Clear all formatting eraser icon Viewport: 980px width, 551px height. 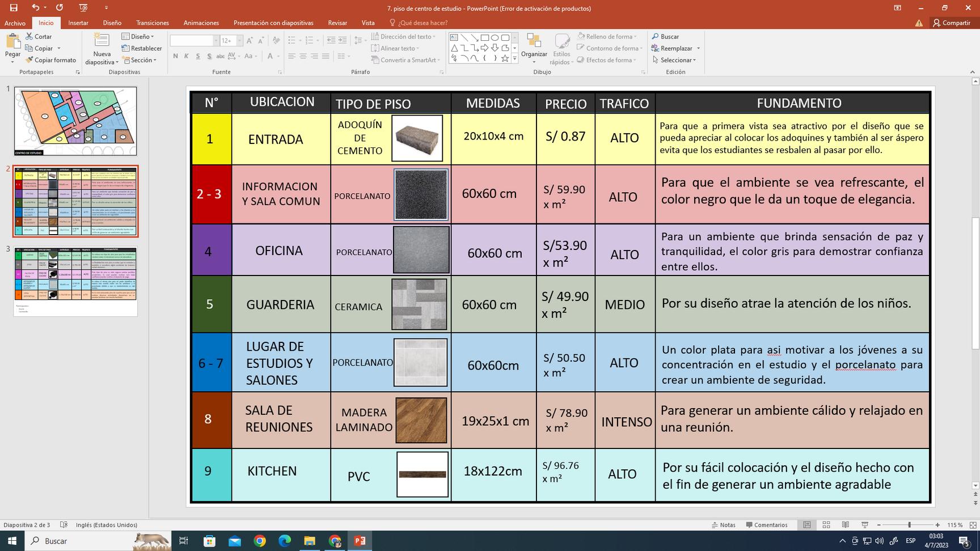point(276,40)
